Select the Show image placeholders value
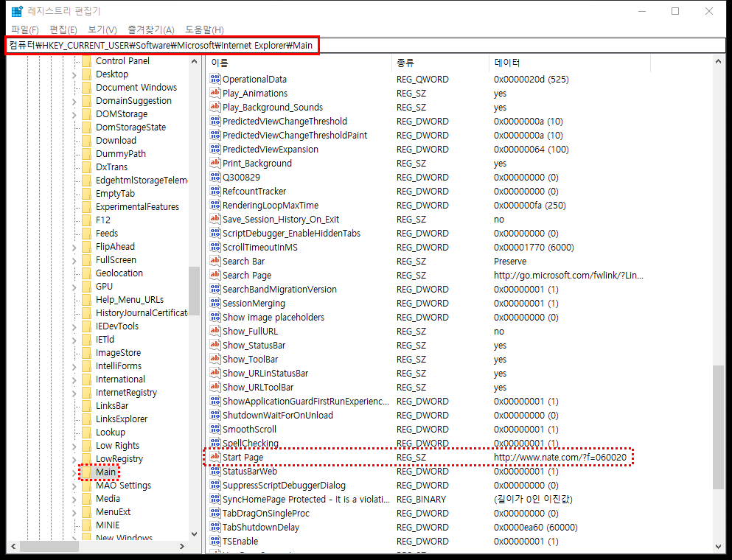Screen dimensions: 732x560 tap(273, 318)
